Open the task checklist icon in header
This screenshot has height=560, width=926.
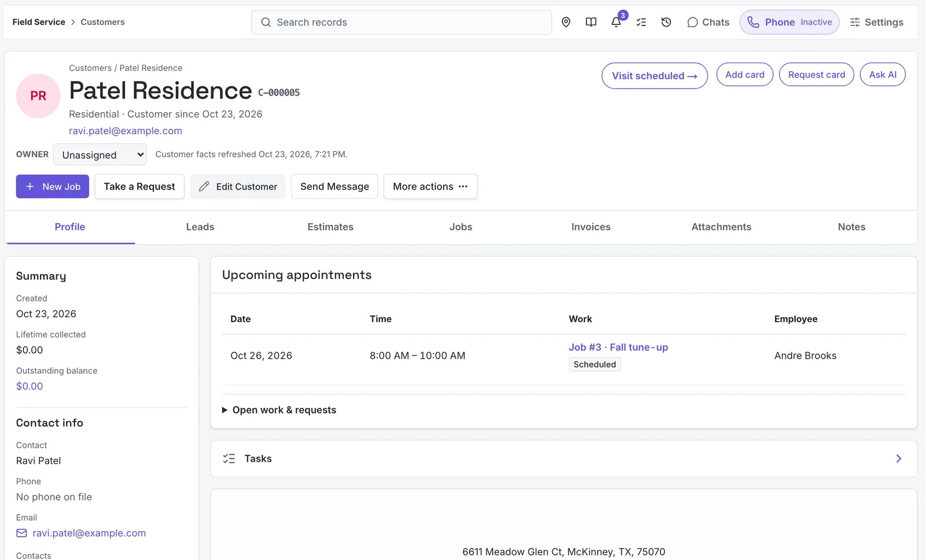coord(641,22)
